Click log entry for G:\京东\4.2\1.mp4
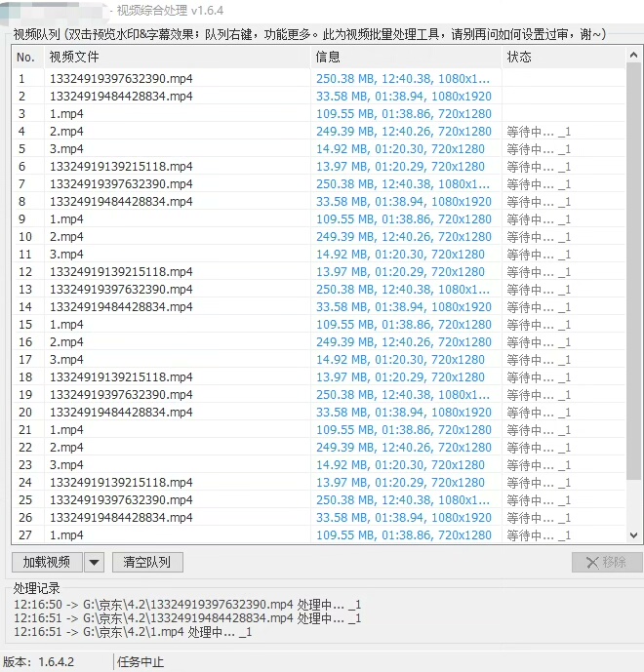This screenshot has width=644, height=672. pyautogui.click(x=133, y=632)
